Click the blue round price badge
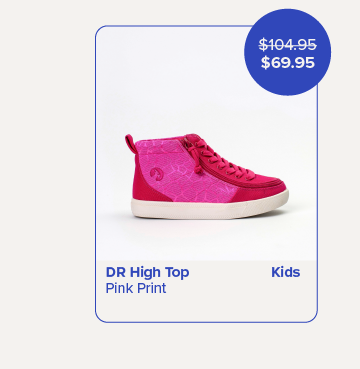The height and width of the screenshot is (369, 360). pos(287,52)
